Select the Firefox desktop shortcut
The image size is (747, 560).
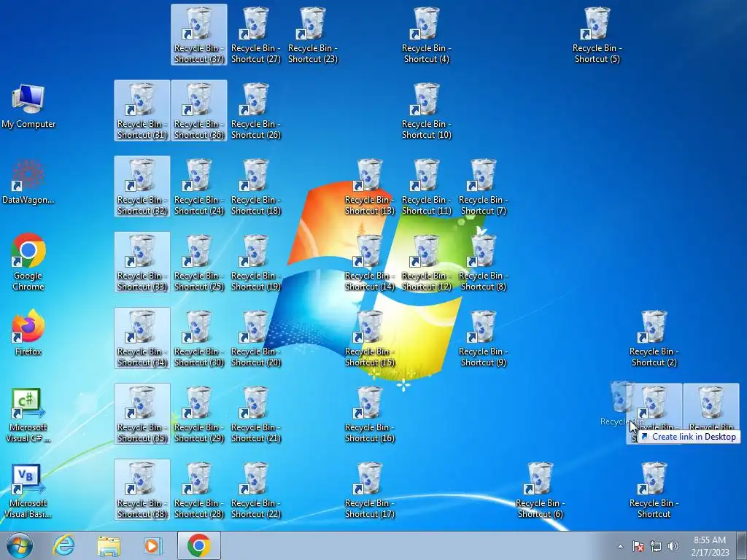[x=28, y=332]
